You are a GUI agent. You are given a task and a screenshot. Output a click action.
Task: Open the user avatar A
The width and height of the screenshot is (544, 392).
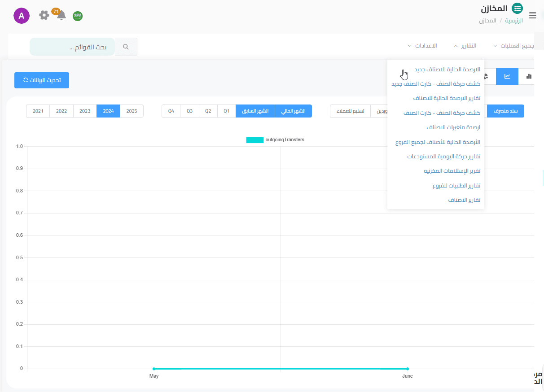coord(22,16)
